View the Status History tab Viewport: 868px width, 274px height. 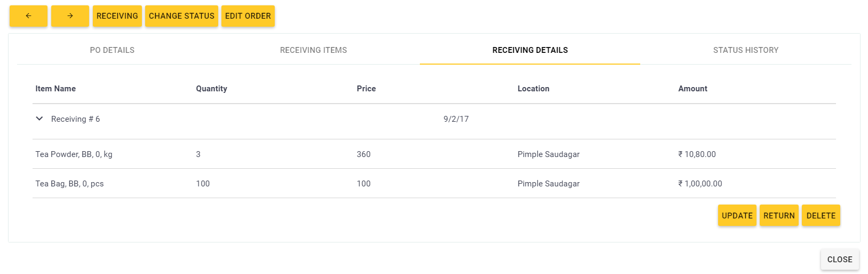(745, 50)
